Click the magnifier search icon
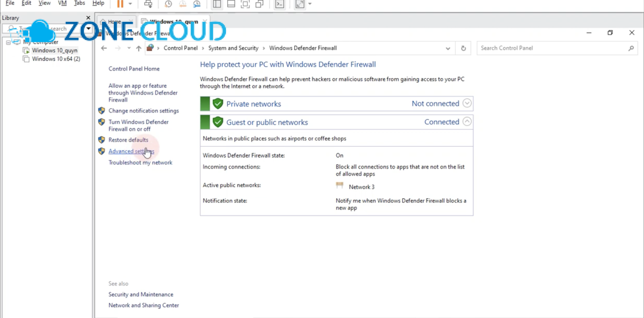 [x=631, y=48]
